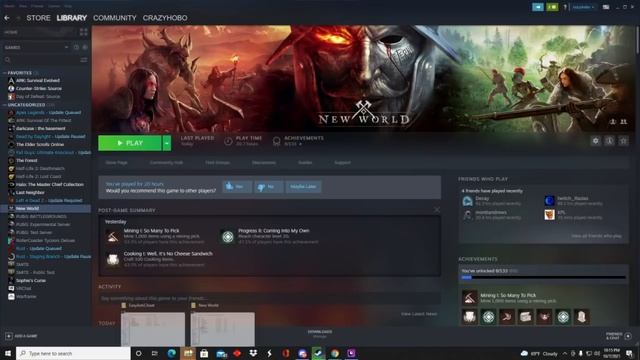Click Mining I pickaxe icon in Post-Game Summary
This screenshot has height=360, width=640.
point(113,236)
